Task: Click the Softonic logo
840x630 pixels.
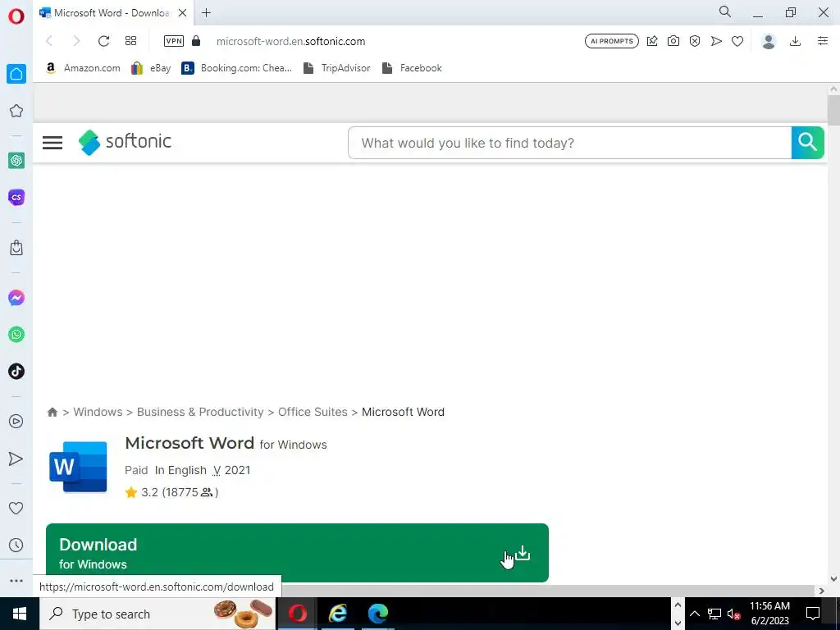Action: tap(125, 142)
